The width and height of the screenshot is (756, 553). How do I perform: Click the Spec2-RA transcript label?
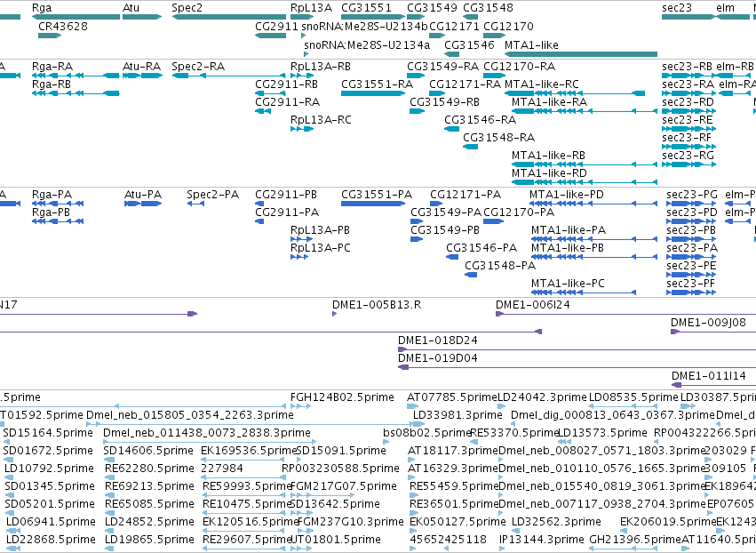[x=198, y=66]
